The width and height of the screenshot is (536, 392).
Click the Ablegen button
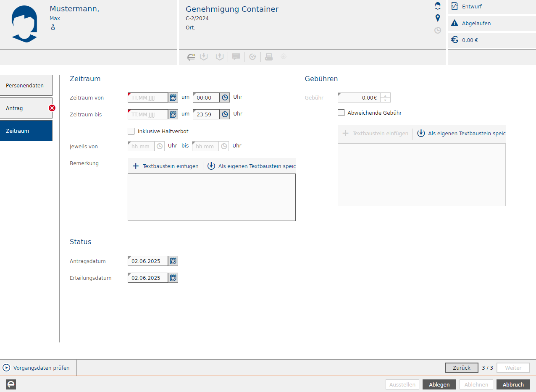pos(439,384)
